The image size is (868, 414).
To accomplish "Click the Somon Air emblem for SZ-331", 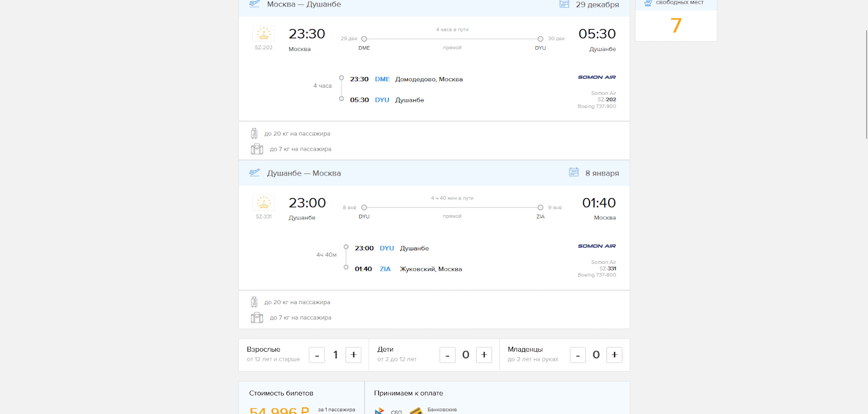I will (x=264, y=203).
